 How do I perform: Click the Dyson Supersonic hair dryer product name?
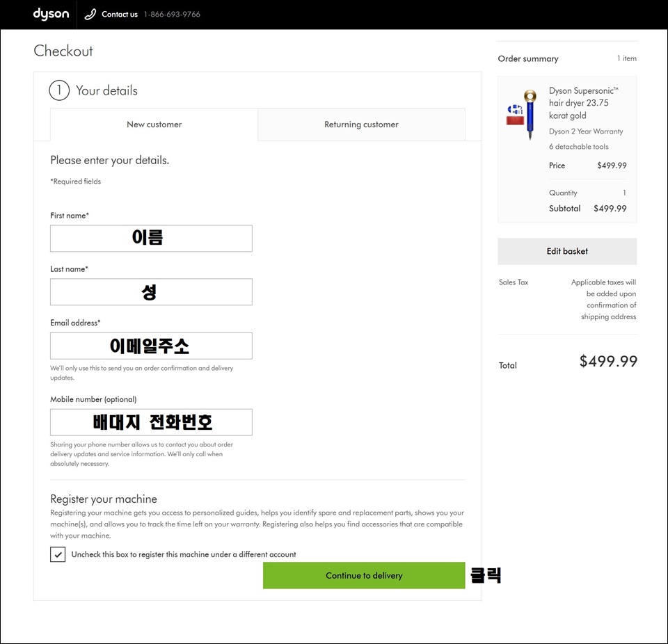coord(583,103)
